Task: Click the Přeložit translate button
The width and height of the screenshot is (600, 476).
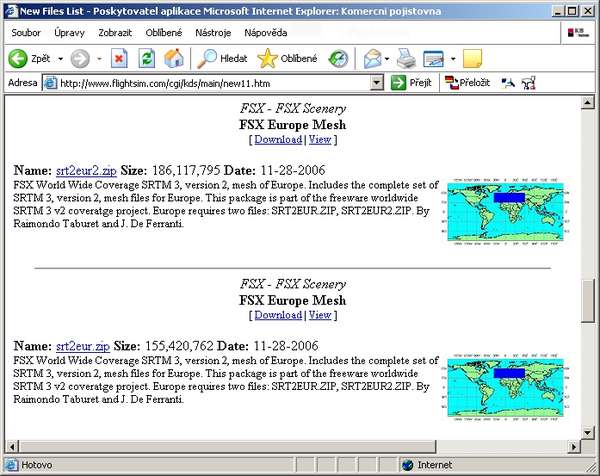Action: (467, 83)
